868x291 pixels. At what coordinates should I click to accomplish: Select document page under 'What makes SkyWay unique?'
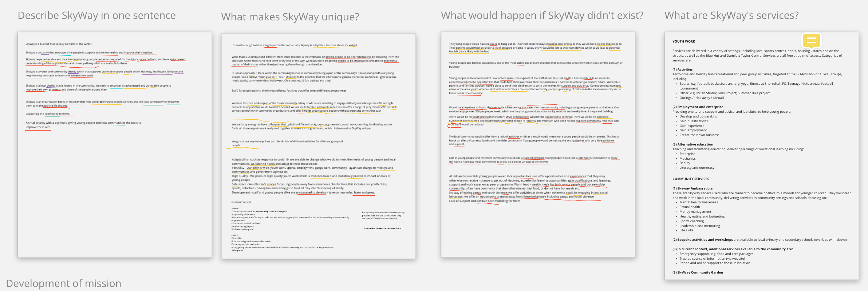click(x=319, y=146)
